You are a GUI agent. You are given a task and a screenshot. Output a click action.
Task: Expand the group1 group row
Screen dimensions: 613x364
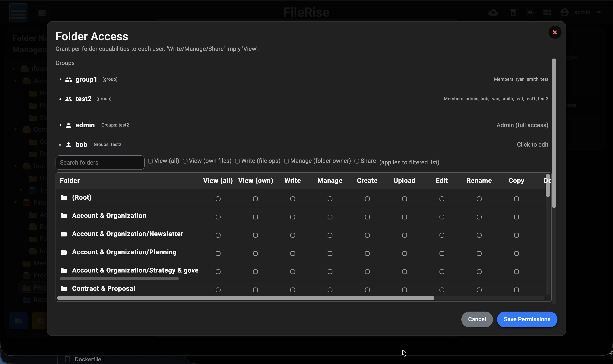click(60, 80)
